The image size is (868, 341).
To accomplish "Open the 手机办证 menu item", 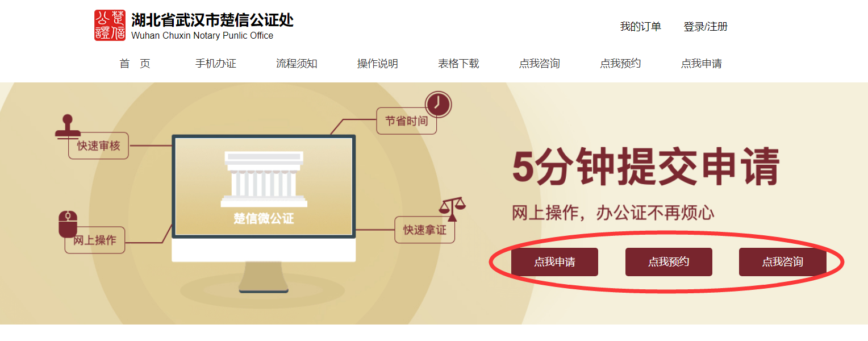I will pyautogui.click(x=216, y=64).
